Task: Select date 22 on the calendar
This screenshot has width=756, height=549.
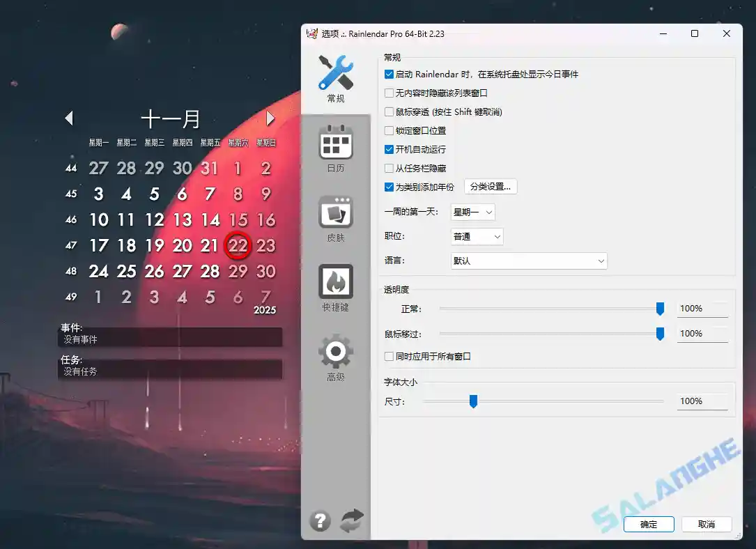Action: 238,245
